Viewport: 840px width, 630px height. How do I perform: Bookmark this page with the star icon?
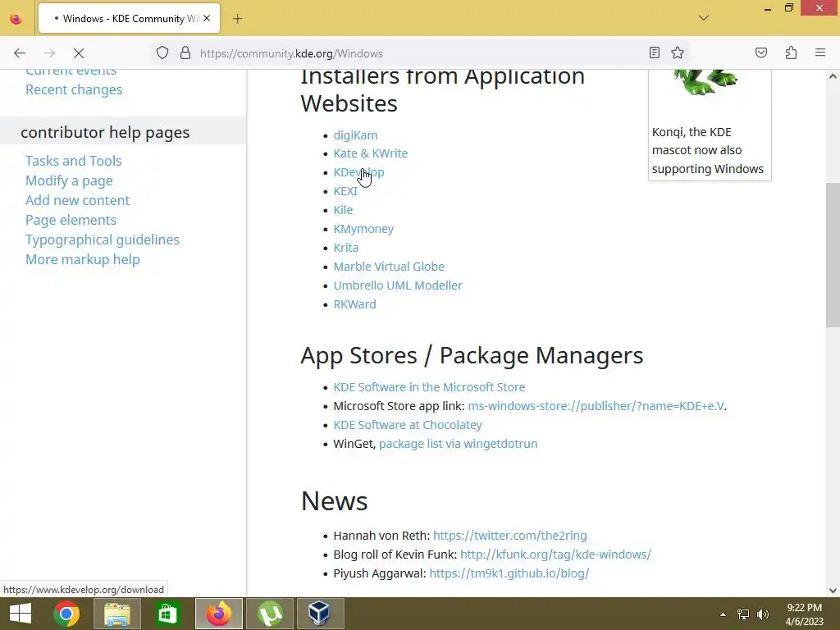pyautogui.click(x=678, y=52)
